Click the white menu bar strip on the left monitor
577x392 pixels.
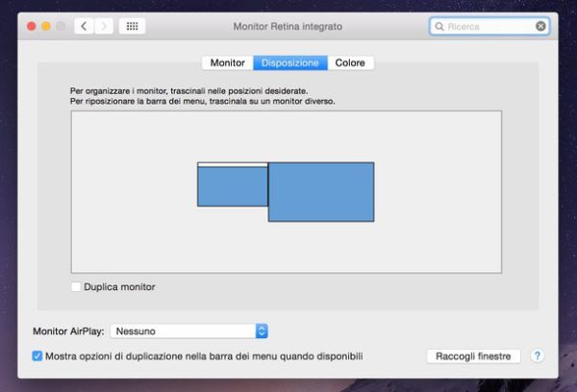click(232, 164)
